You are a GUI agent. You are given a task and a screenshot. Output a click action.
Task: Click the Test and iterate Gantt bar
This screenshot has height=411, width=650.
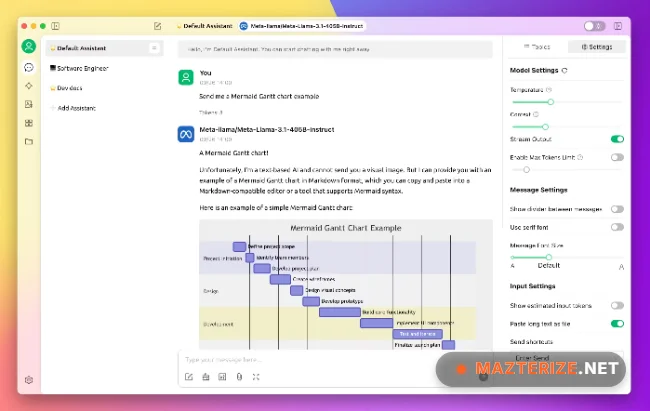417,334
